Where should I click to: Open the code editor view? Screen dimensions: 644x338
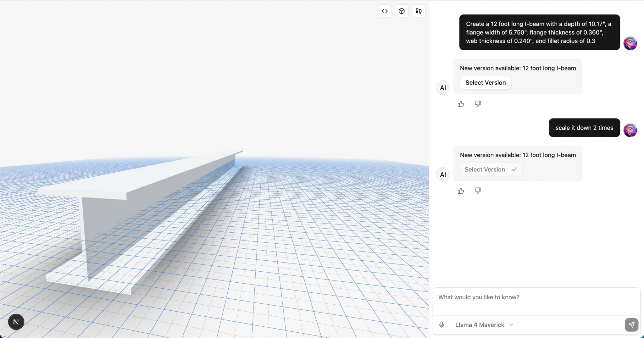pyautogui.click(x=384, y=11)
